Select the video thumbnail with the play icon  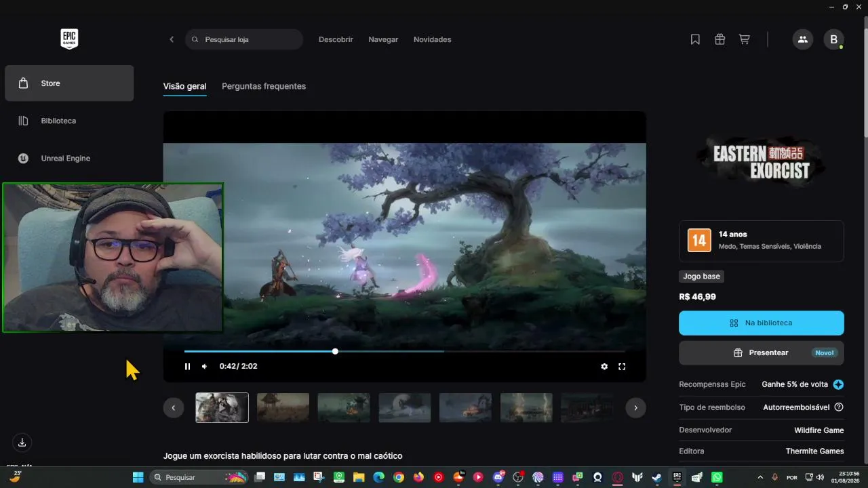click(x=222, y=407)
